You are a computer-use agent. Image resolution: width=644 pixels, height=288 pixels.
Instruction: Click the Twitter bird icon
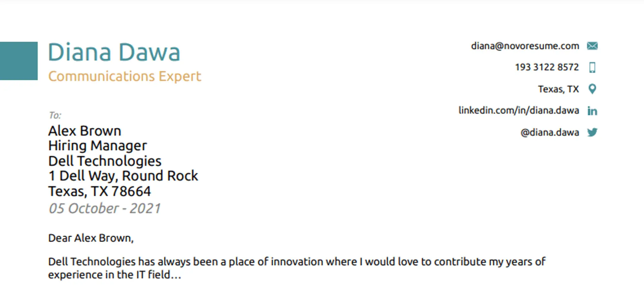(592, 132)
